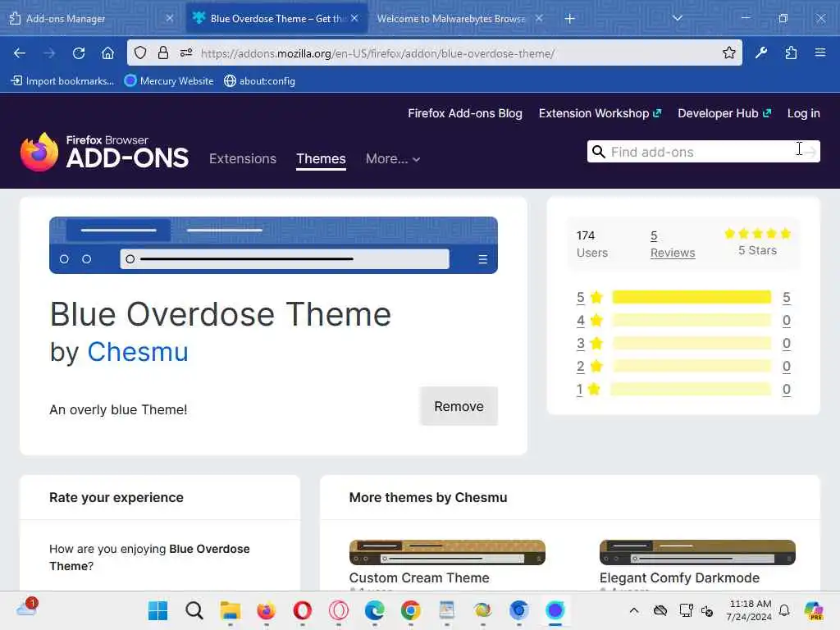Open the notifications bell

coord(784,610)
